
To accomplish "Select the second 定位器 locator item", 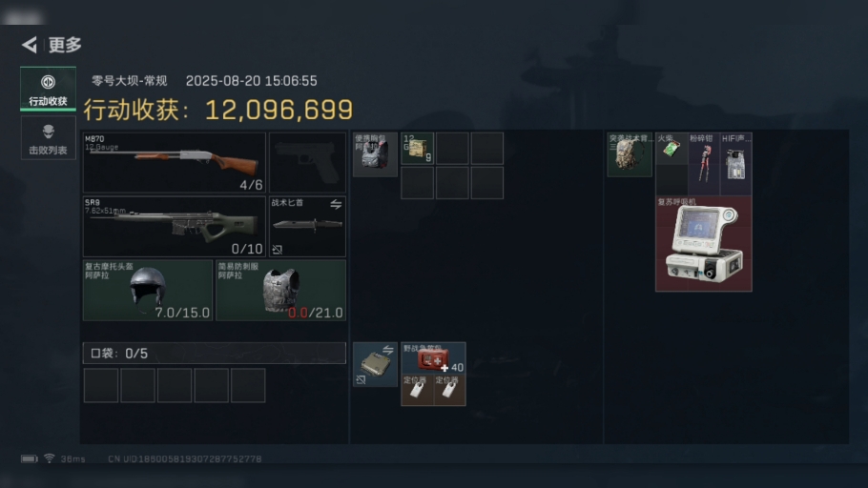I will coord(449,390).
